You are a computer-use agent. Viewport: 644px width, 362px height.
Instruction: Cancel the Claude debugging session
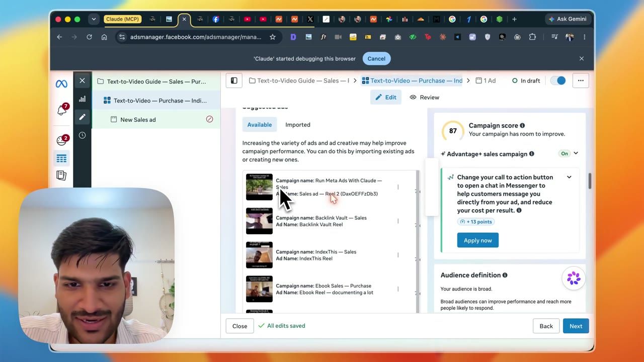pos(376,58)
